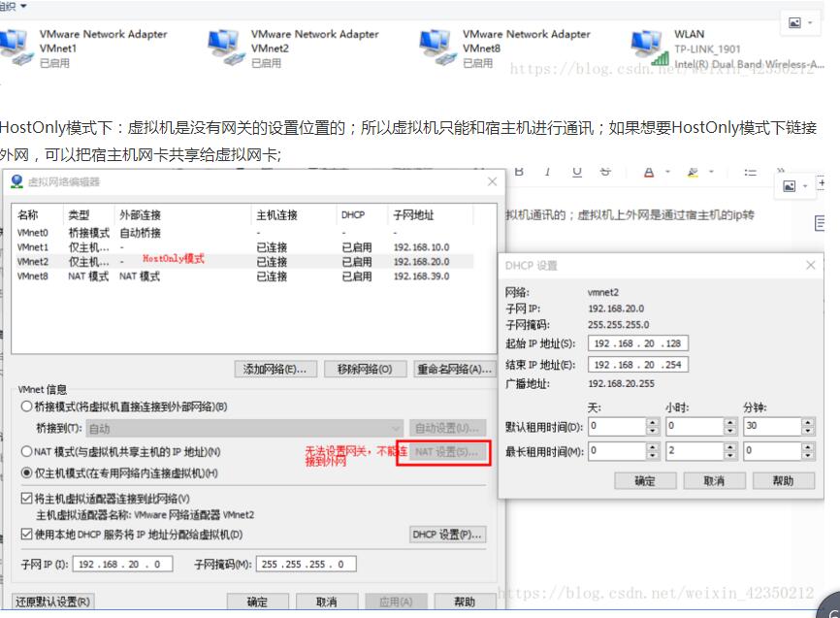The image size is (840, 618).
Task: Toggle 将主机虚拟适配器连接到此网络 checkbox
Action: click(x=26, y=499)
